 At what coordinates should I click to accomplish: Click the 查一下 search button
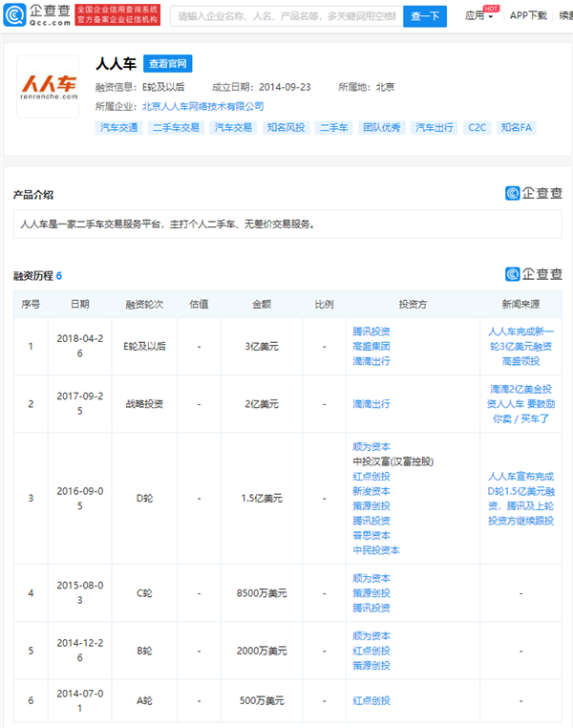tap(425, 16)
